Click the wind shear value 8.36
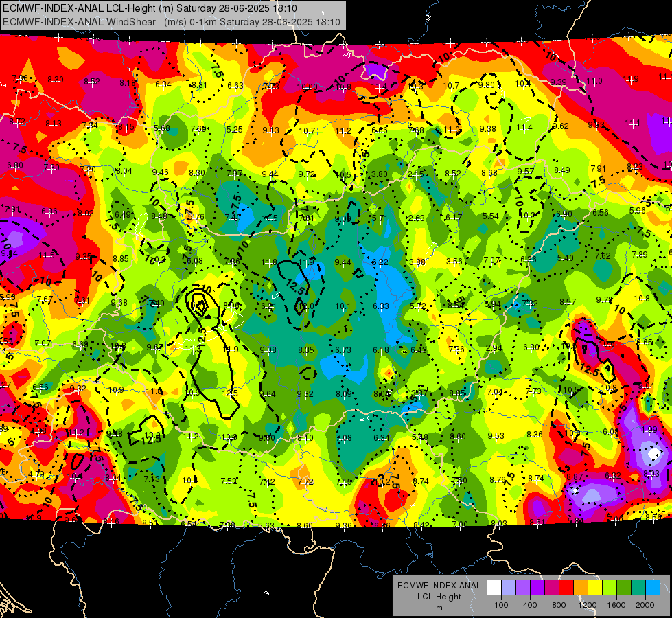 click(535, 435)
